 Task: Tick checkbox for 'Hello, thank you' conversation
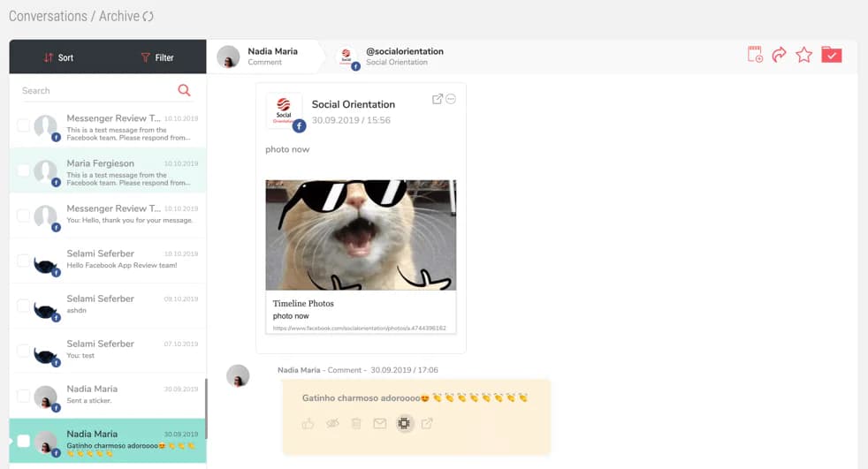[x=23, y=216]
